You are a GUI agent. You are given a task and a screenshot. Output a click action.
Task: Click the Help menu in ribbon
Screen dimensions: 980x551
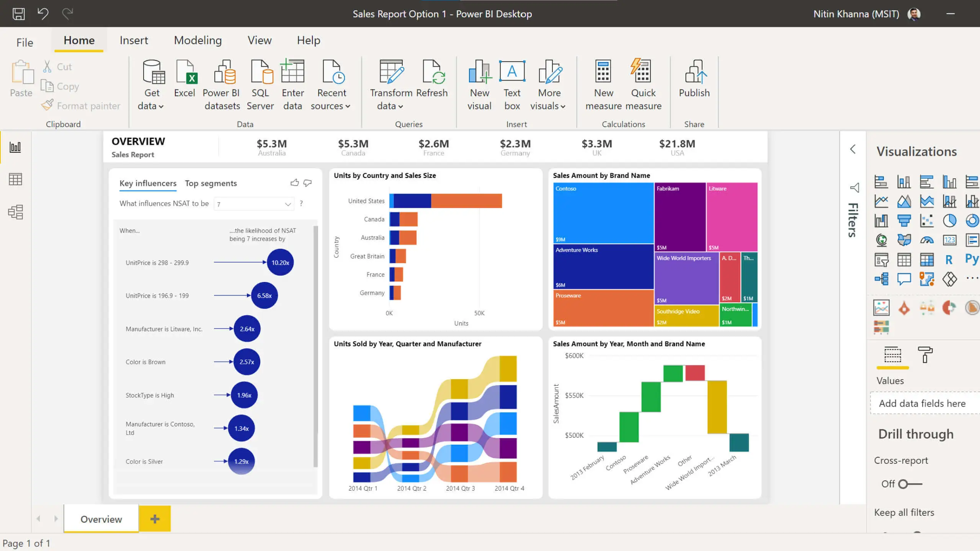click(309, 40)
